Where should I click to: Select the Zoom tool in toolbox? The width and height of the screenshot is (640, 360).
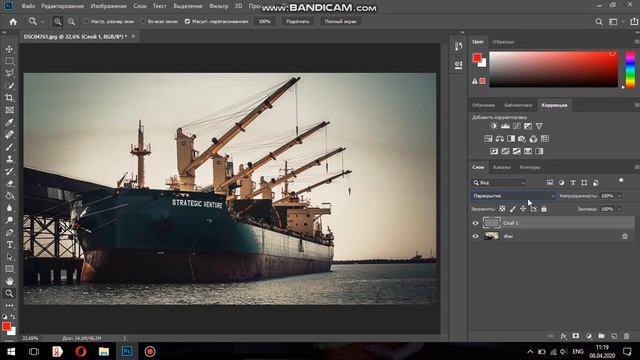[9, 293]
